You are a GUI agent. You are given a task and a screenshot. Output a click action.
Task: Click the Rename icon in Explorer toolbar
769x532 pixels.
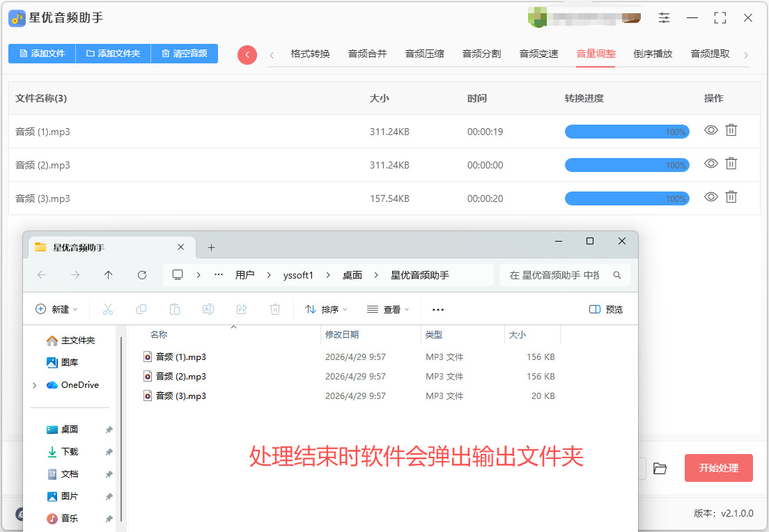click(208, 309)
